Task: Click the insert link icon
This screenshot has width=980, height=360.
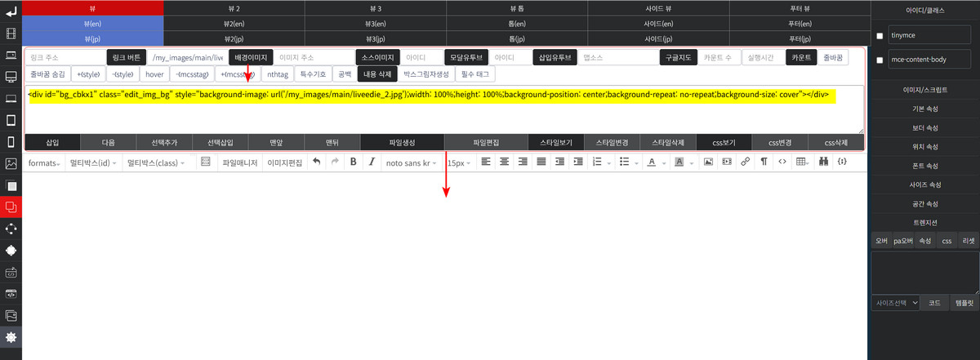Action: pos(745,162)
